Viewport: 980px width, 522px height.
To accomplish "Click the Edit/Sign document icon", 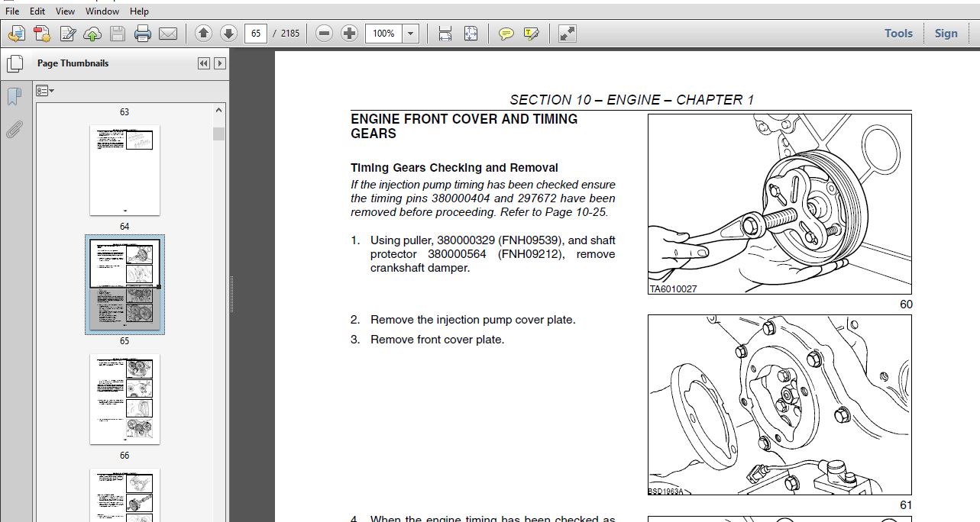I will click(68, 34).
